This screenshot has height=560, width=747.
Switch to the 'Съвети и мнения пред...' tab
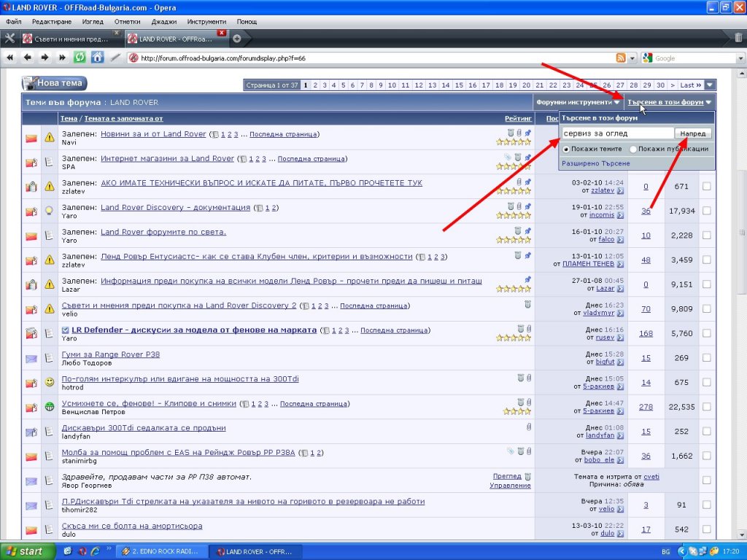(69, 39)
